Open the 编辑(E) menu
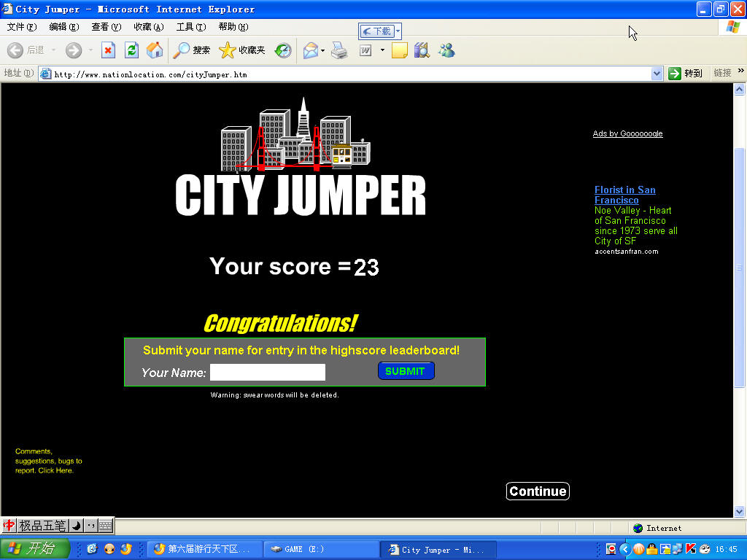 pos(64,27)
